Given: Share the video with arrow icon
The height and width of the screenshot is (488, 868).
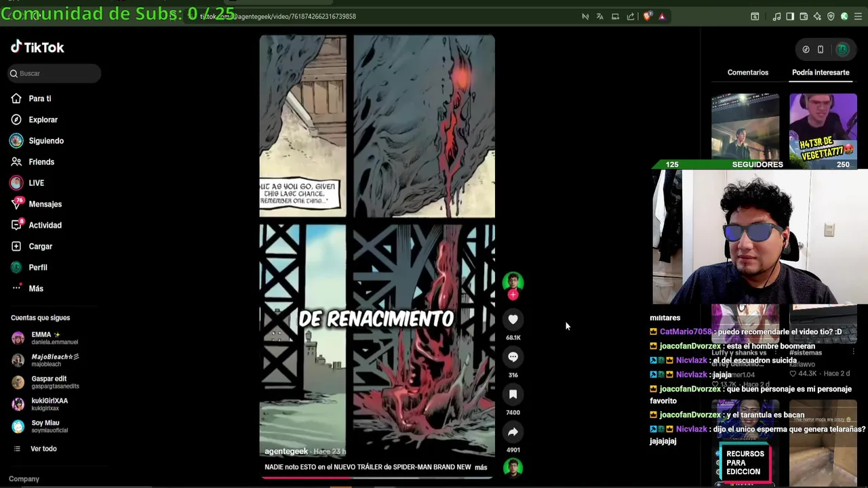Looking at the screenshot, I should coord(513,432).
